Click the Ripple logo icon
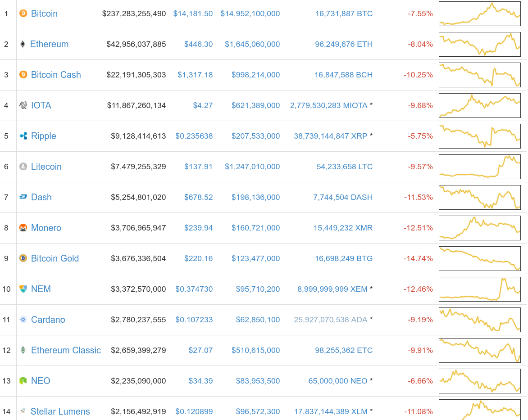This screenshot has height=420, width=528. click(23, 135)
